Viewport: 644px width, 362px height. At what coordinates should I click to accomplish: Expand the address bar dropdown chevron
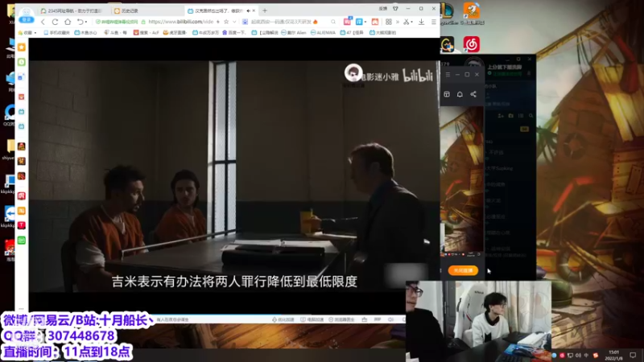coord(234,22)
